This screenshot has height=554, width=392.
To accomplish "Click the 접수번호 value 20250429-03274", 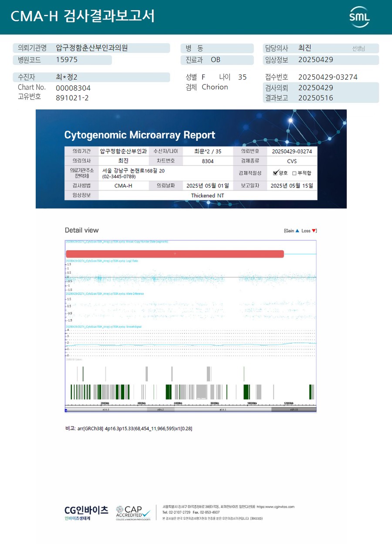I will point(328,77).
